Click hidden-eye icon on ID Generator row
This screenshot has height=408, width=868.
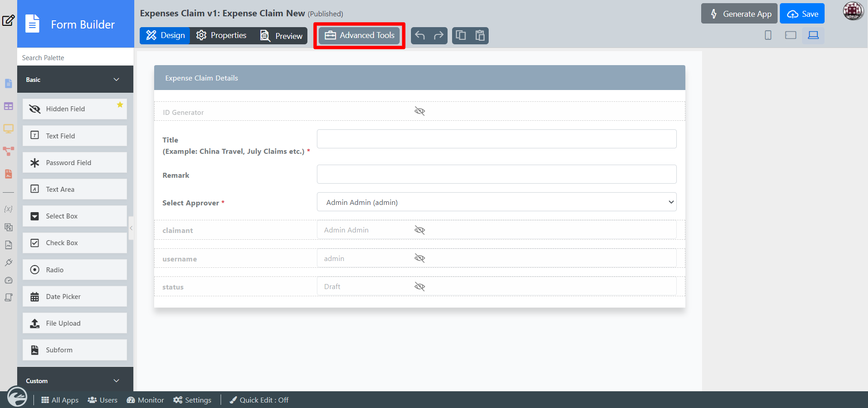click(420, 111)
